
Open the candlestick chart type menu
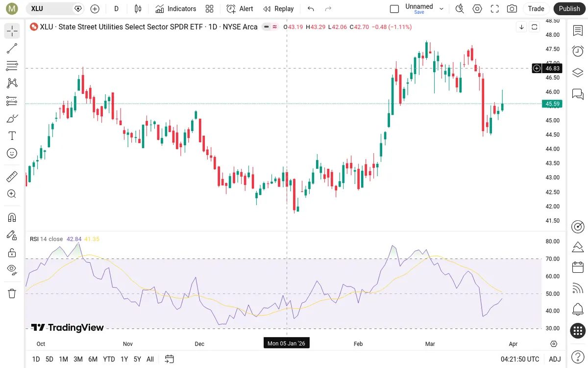138,9
